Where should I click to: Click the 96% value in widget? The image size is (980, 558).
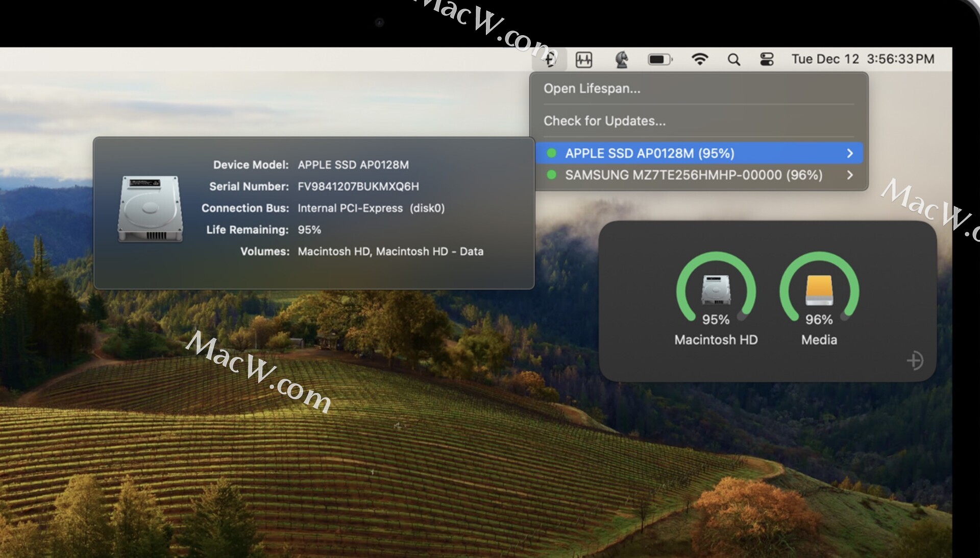click(819, 320)
